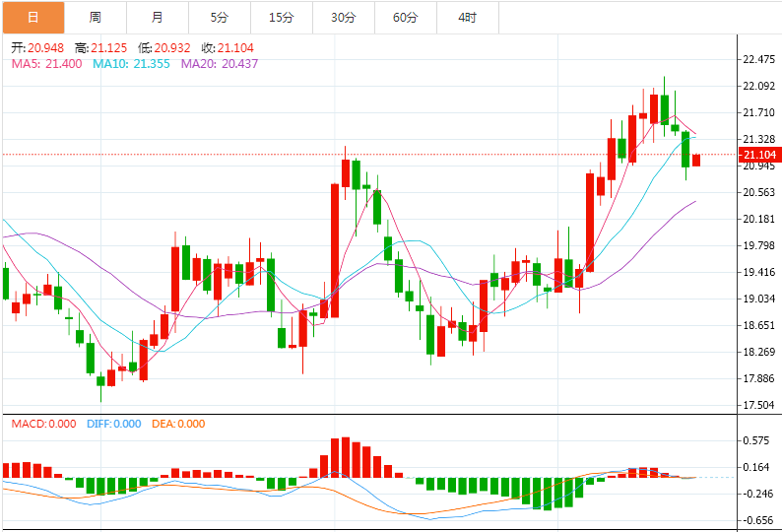The width and height of the screenshot is (782, 532).
Task: Click the MA20: 20.437 label
Action: pyautogui.click(x=220, y=64)
